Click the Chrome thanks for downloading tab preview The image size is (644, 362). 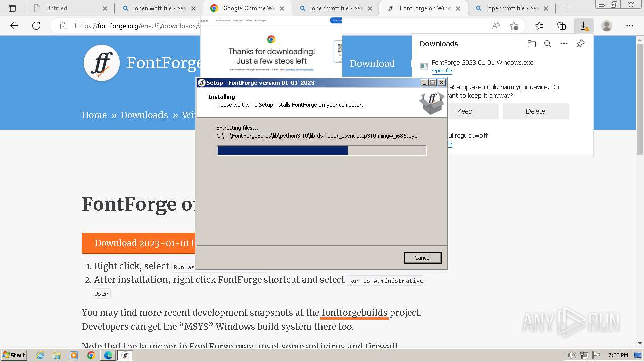tap(271, 47)
